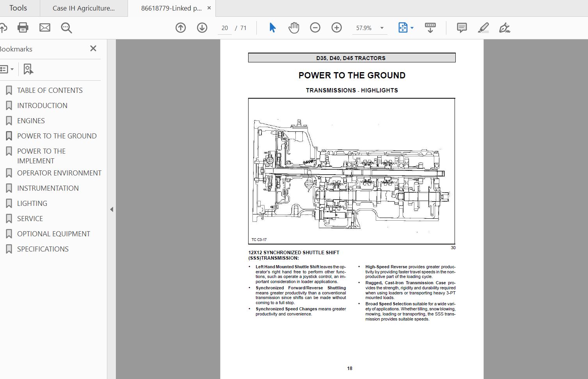
Task: Open the bookmark options menu
Action: [x=7, y=69]
